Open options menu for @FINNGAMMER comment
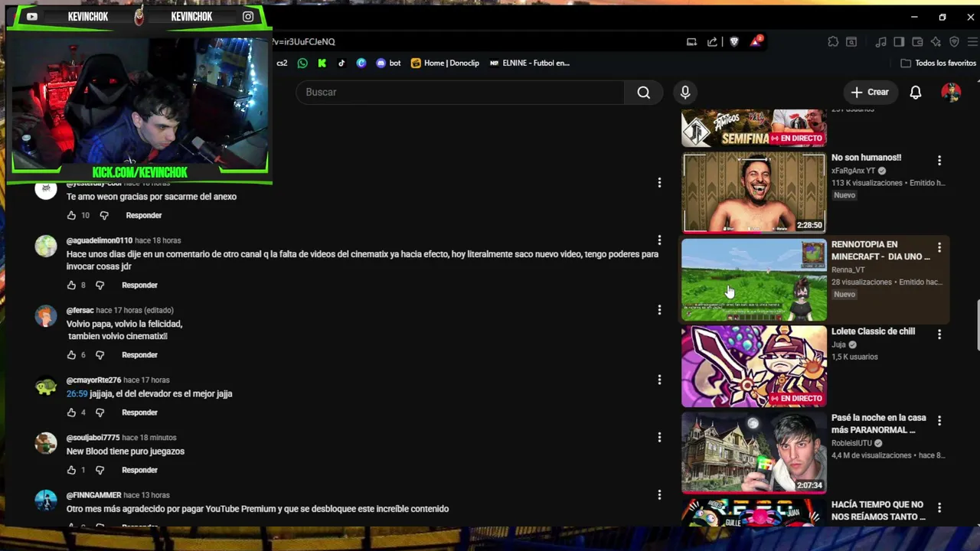Image resolution: width=980 pixels, height=551 pixels. [659, 495]
